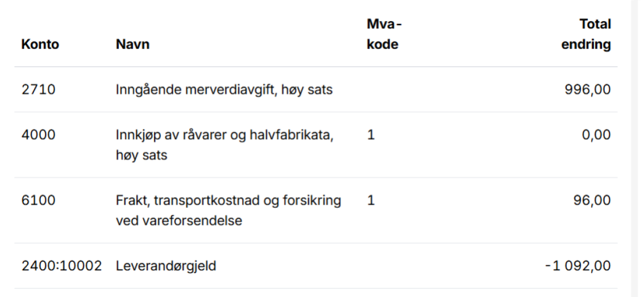Image resolution: width=644 pixels, height=297 pixels.
Task: Click Inngående merverdiavgift, høy sats name
Action: 224,89
